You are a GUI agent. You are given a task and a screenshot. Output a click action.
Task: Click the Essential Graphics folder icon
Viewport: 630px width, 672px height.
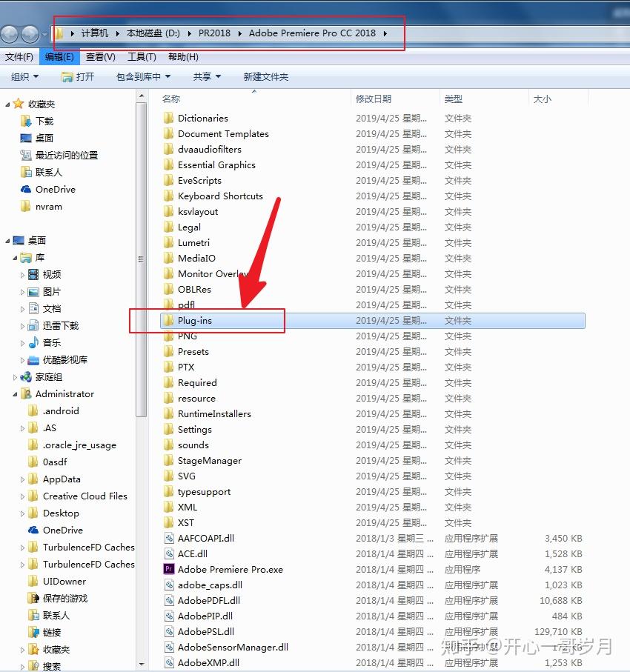168,164
